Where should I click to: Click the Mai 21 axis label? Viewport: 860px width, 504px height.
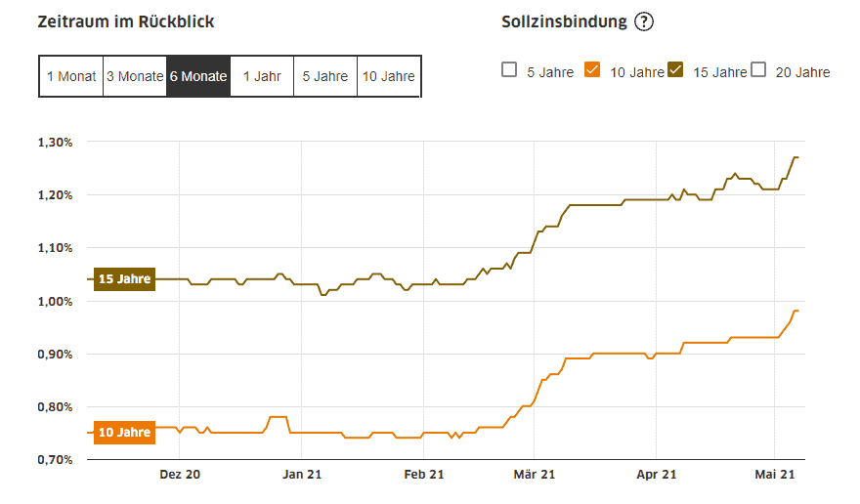click(774, 475)
